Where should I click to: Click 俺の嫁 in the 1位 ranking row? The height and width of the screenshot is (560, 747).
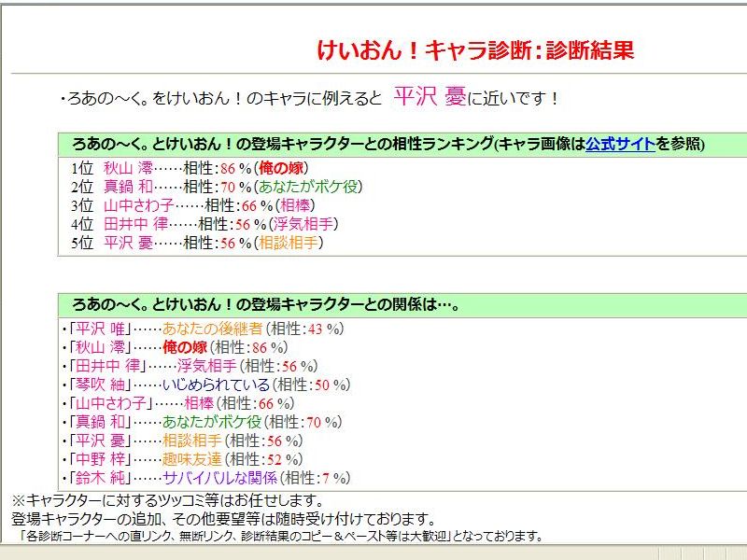coord(281,168)
